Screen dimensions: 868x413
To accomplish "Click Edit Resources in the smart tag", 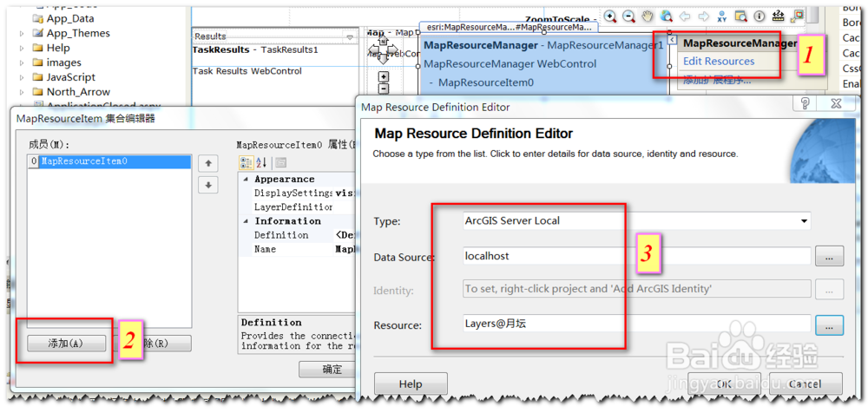I will [x=719, y=62].
